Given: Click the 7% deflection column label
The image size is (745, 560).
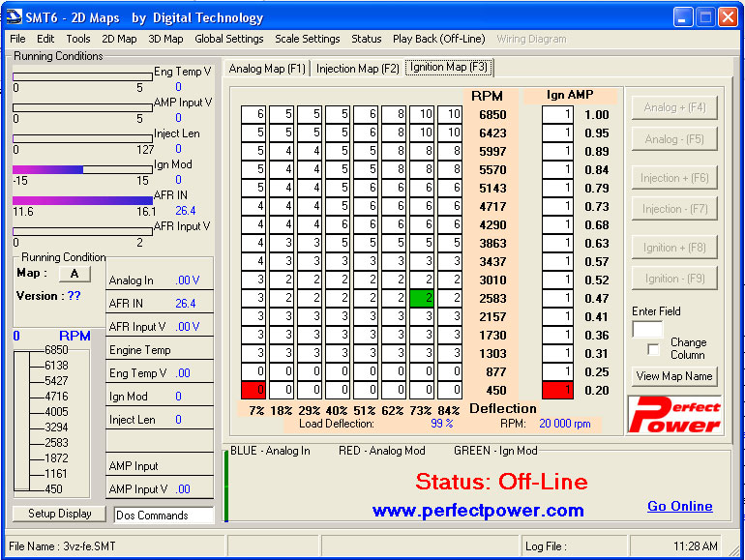Looking at the screenshot, I should (x=256, y=410).
